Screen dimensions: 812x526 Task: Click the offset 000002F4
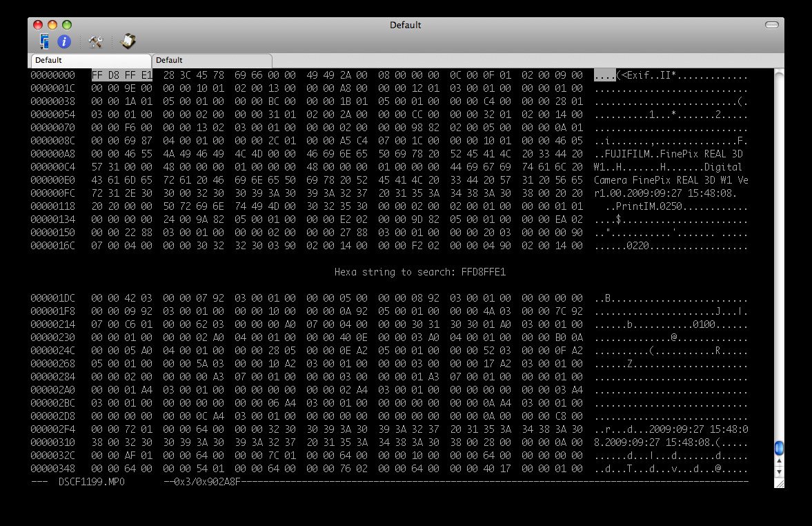click(x=52, y=429)
